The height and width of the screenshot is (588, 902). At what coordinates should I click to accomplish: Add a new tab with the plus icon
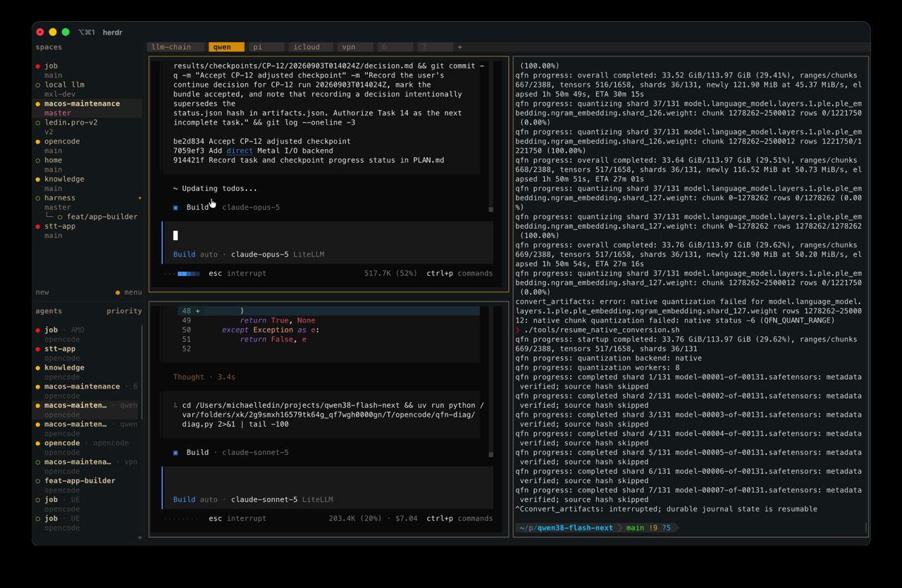[459, 47]
